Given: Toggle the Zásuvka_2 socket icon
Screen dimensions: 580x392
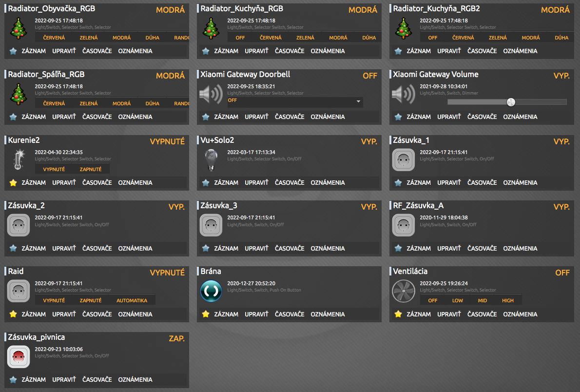Looking at the screenshot, I should click(x=19, y=225).
